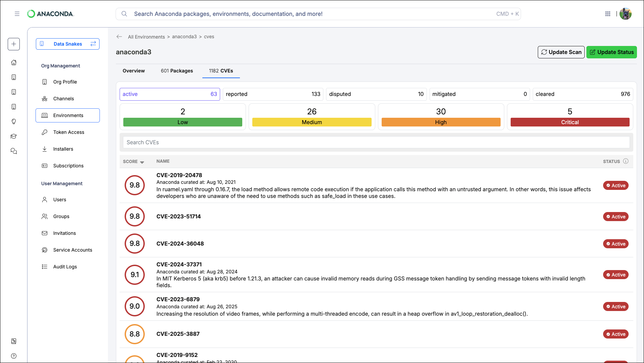This screenshot has height=363, width=644.
Task: Filter by disputed status
Action: (376, 94)
